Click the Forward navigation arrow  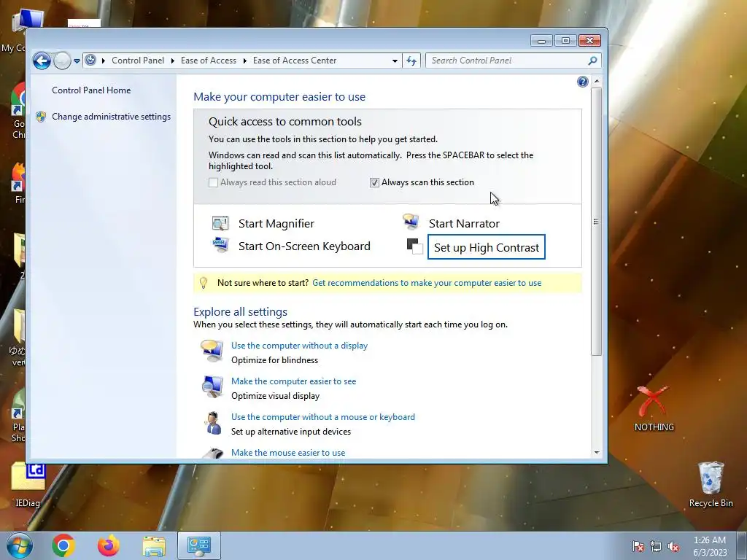pos(63,61)
